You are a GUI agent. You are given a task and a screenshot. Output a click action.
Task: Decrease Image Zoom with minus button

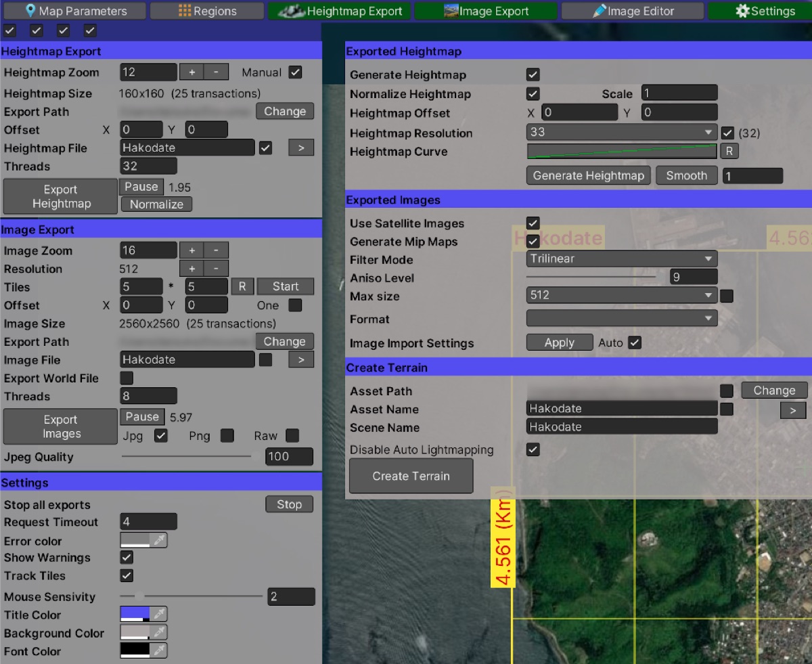(216, 250)
